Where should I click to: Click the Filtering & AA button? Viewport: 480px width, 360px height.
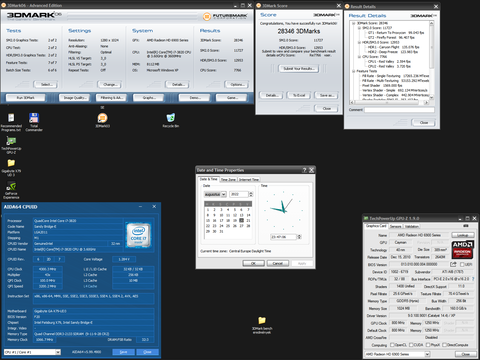click(x=112, y=98)
